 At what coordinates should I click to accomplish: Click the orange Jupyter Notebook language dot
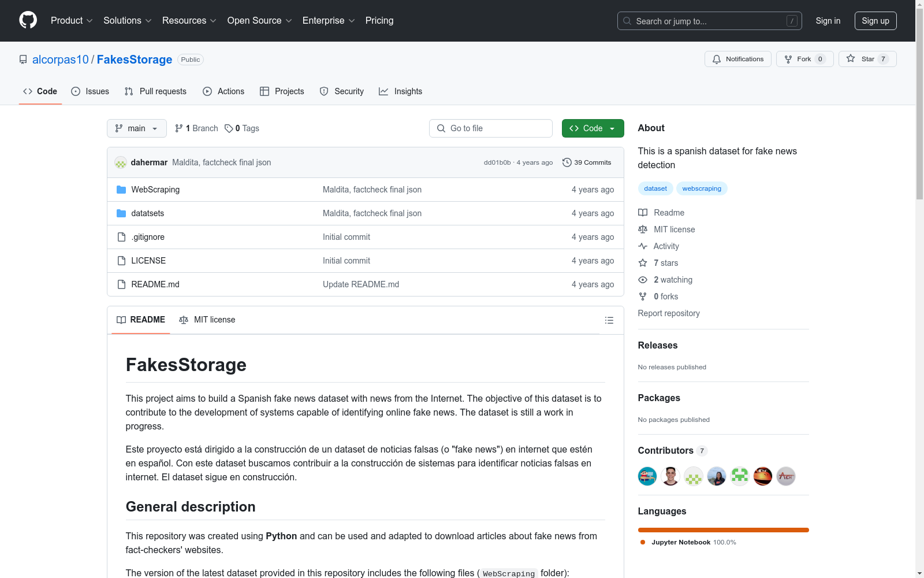643,542
